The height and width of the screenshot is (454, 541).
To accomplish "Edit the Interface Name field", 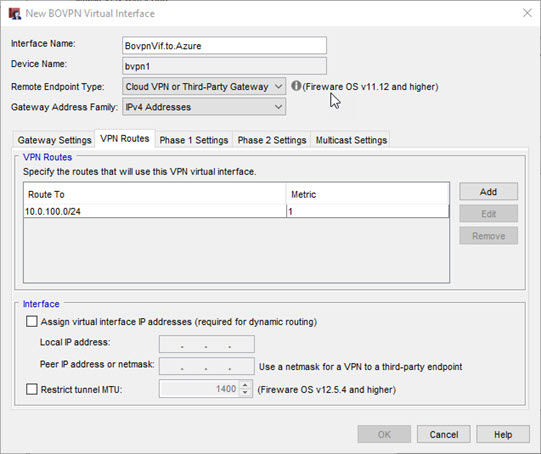I will 224,46.
